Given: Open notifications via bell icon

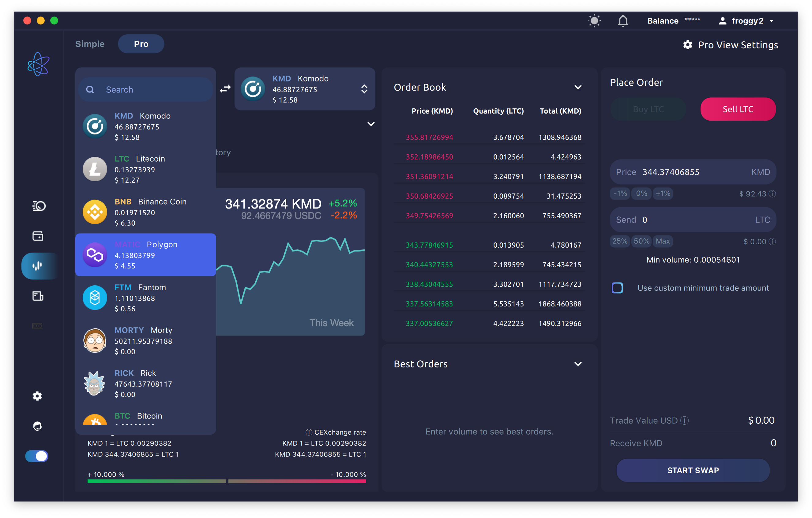Looking at the screenshot, I should (623, 21).
